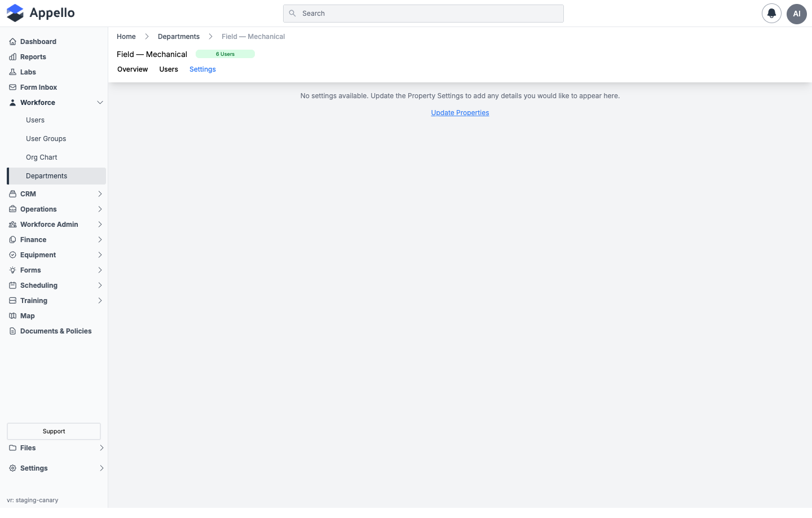Click the Documents & Policies file icon
This screenshot has height=518, width=812.
coord(12,331)
